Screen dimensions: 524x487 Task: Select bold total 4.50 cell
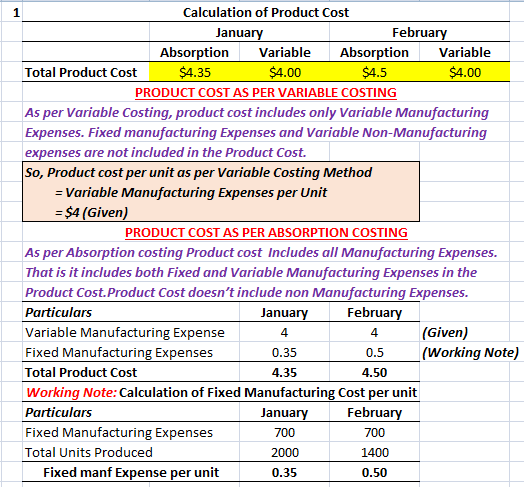point(374,372)
